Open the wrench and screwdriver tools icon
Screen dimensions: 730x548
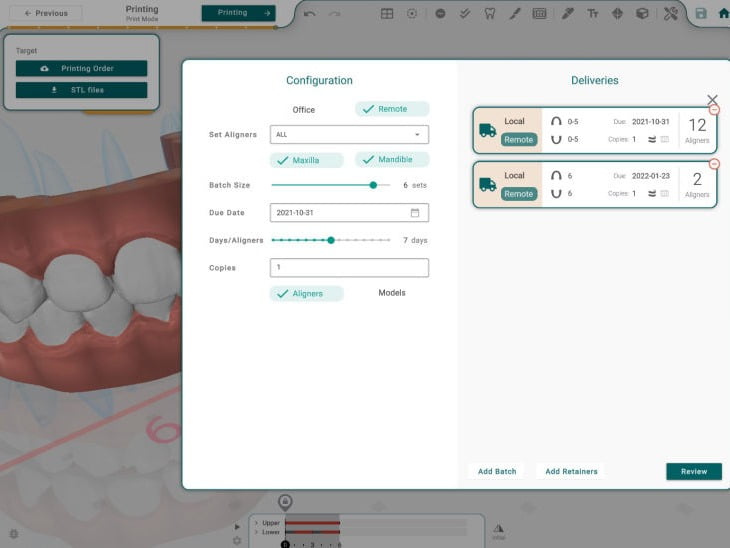[x=671, y=14]
